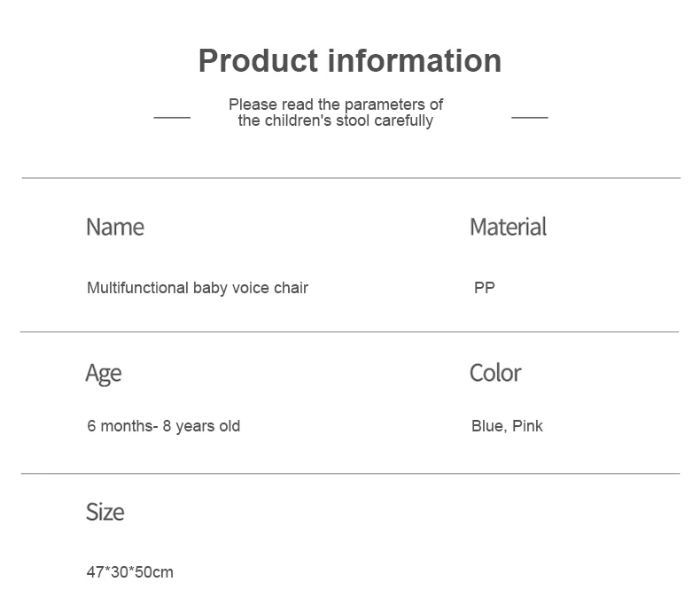Click the divider line above Age row
The height and width of the screenshot is (613, 700).
(x=349, y=332)
